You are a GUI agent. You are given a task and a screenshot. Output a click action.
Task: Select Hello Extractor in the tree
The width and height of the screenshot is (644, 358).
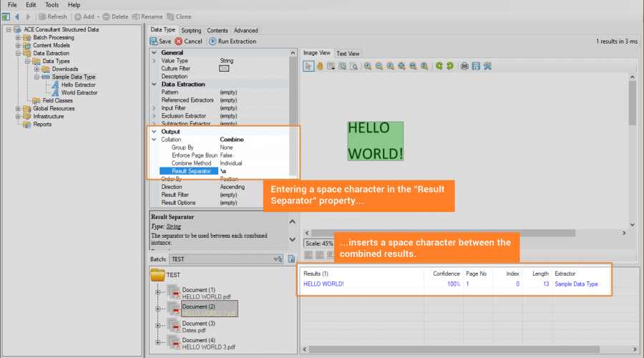click(78, 84)
